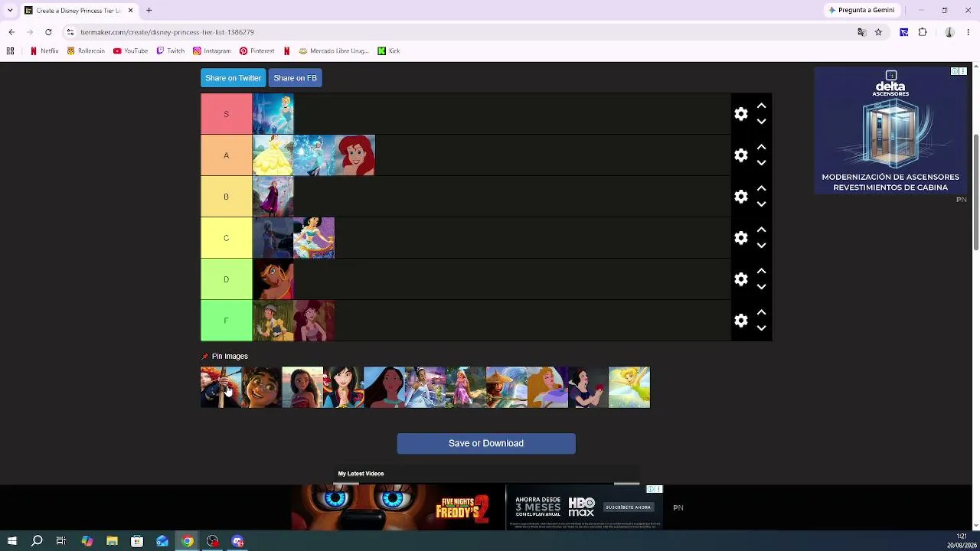The width and height of the screenshot is (980, 551).
Task: Pick Raya image from unranked pool
Action: point(506,387)
